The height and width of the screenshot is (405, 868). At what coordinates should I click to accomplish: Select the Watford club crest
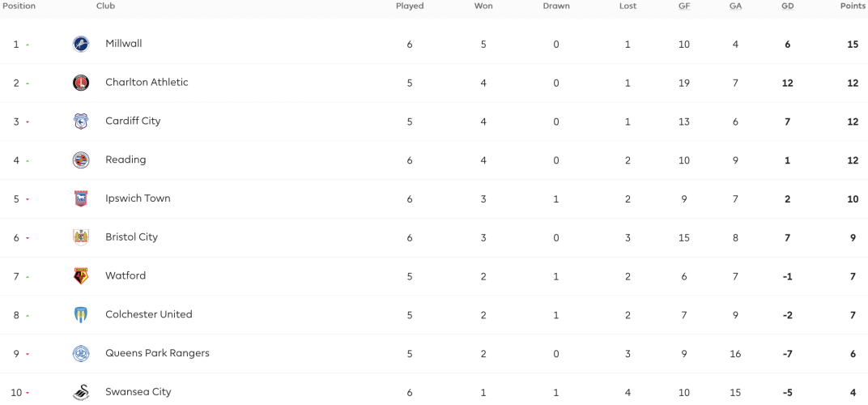point(81,276)
